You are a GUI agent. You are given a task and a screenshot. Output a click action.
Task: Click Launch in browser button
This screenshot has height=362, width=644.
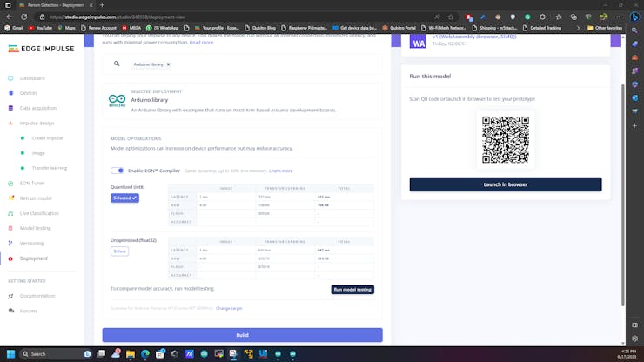pyautogui.click(x=505, y=184)
